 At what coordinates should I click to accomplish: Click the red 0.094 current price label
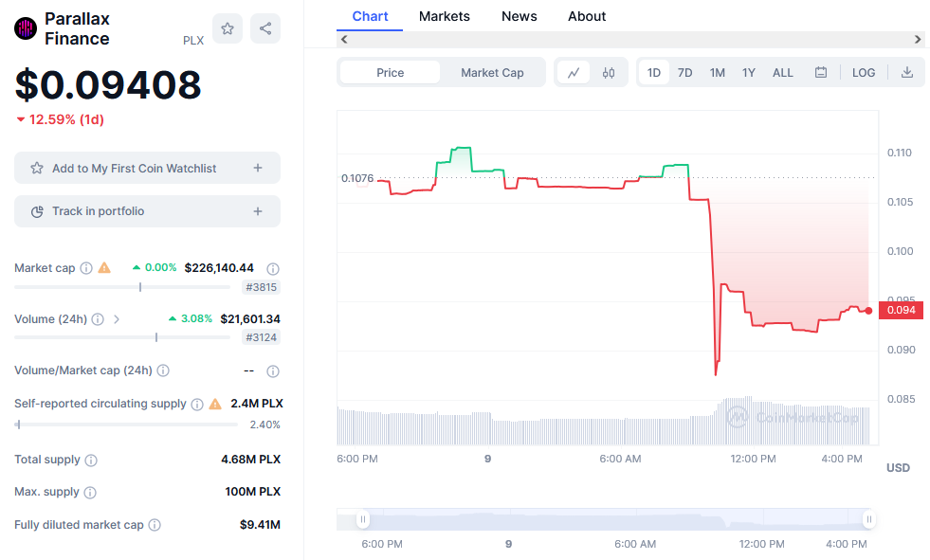[901, 310]
